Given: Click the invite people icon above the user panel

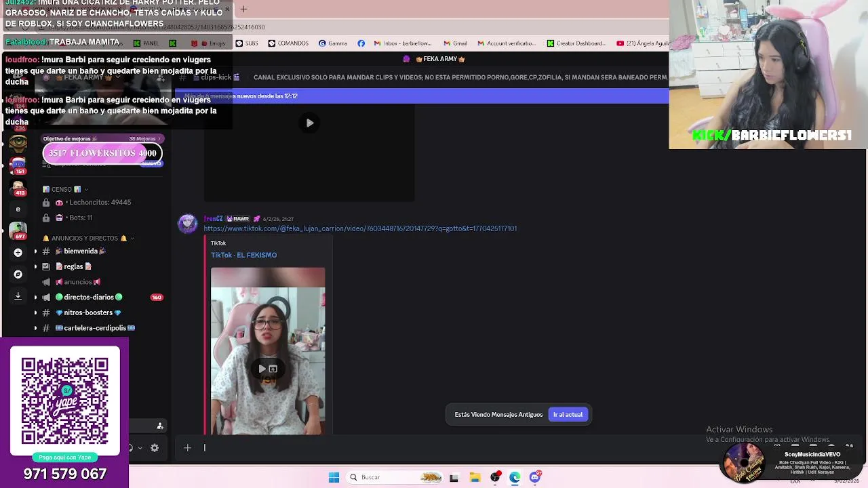Looking at the screenshot, I should pyautogui.click(x=160, y=426).
